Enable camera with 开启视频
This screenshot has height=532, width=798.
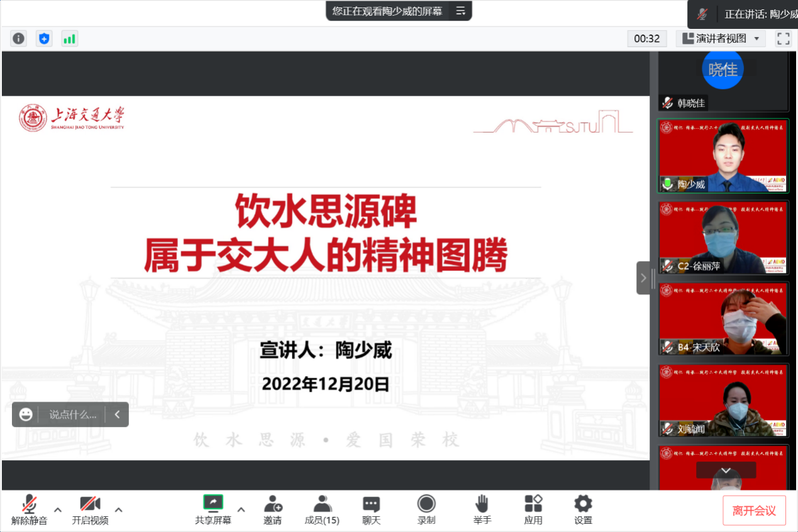[89, 509]
